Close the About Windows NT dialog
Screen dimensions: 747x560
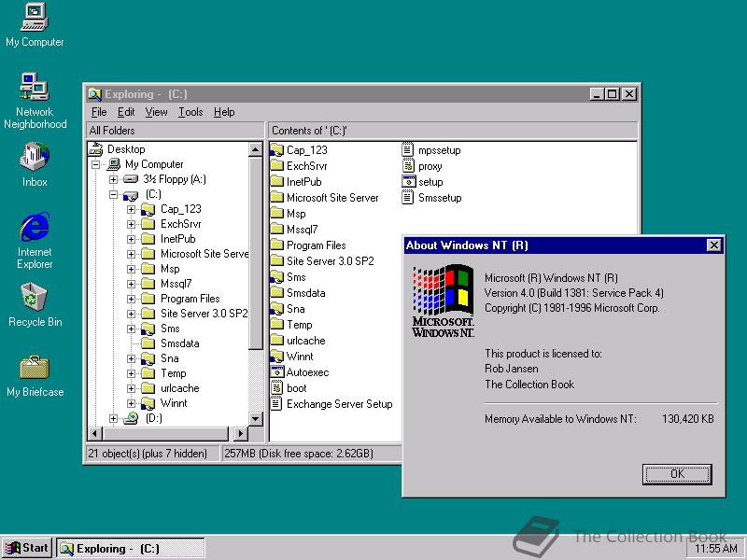click(x=713, y=245)
